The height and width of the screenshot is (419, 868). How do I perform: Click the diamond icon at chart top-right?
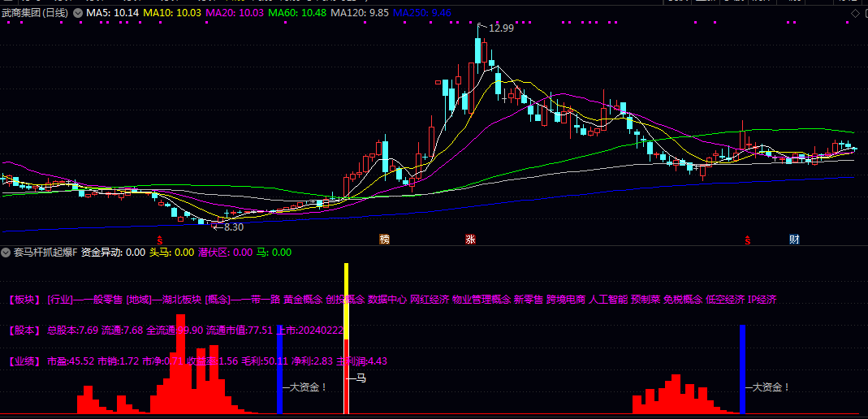[x=855, y=13]
